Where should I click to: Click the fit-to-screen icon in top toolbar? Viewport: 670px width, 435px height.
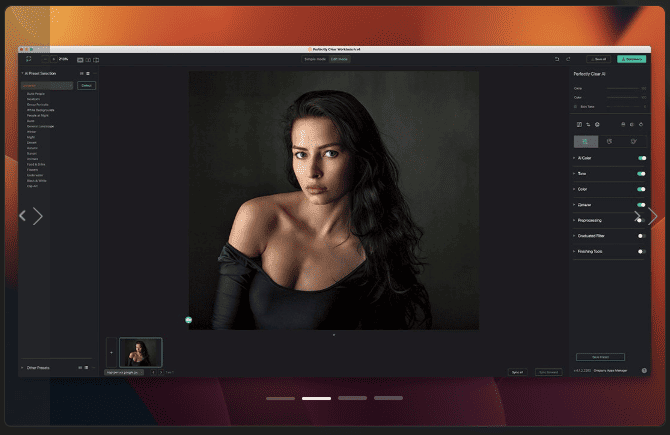[x=29, y=59]
